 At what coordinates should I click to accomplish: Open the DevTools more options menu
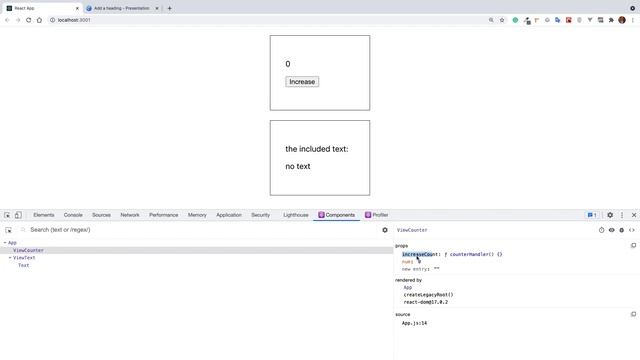point(622,215)
